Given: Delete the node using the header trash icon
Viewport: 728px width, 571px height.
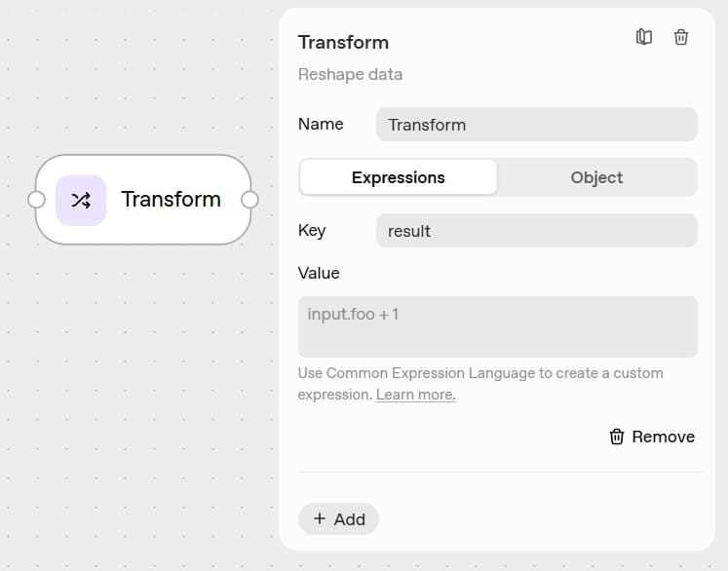Looking at the screenshot, I should pos(681,37).
